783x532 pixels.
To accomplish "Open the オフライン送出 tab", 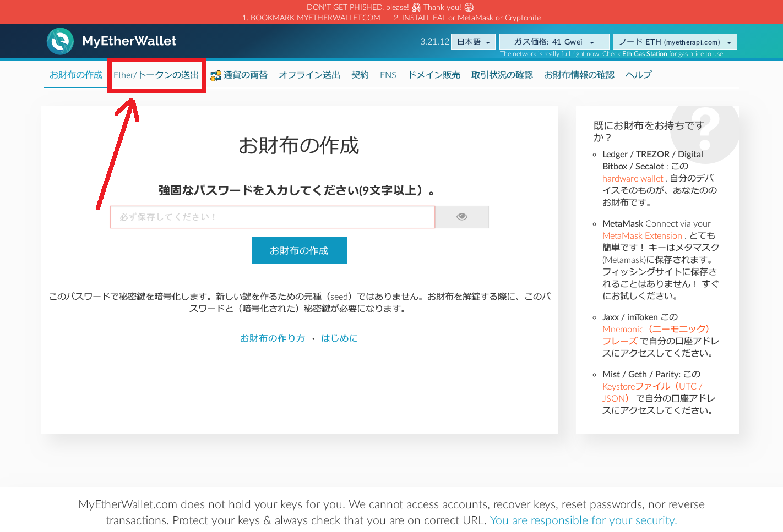I will coord(309,75).
